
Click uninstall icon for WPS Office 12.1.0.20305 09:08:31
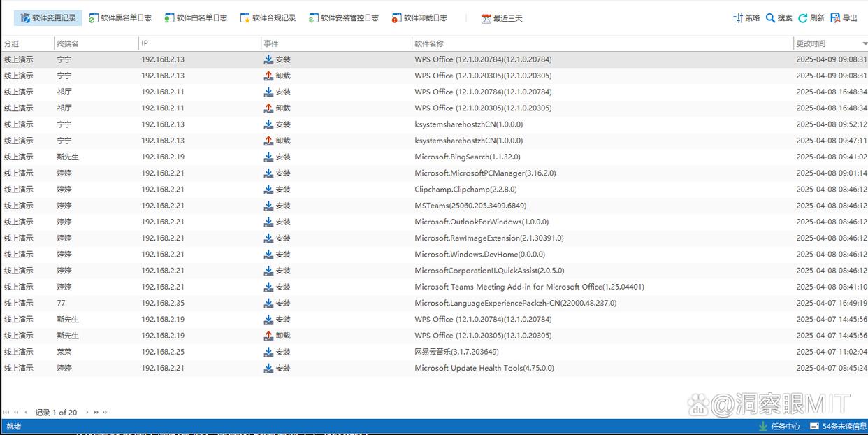coord(268,76)
